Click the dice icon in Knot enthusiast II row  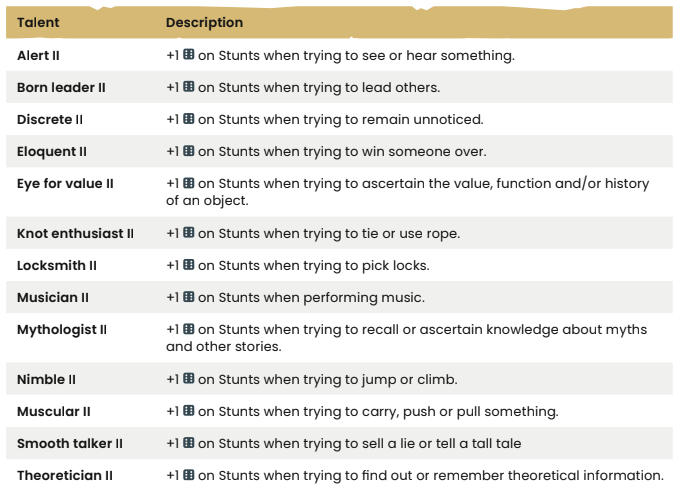(x=188, y=233)
